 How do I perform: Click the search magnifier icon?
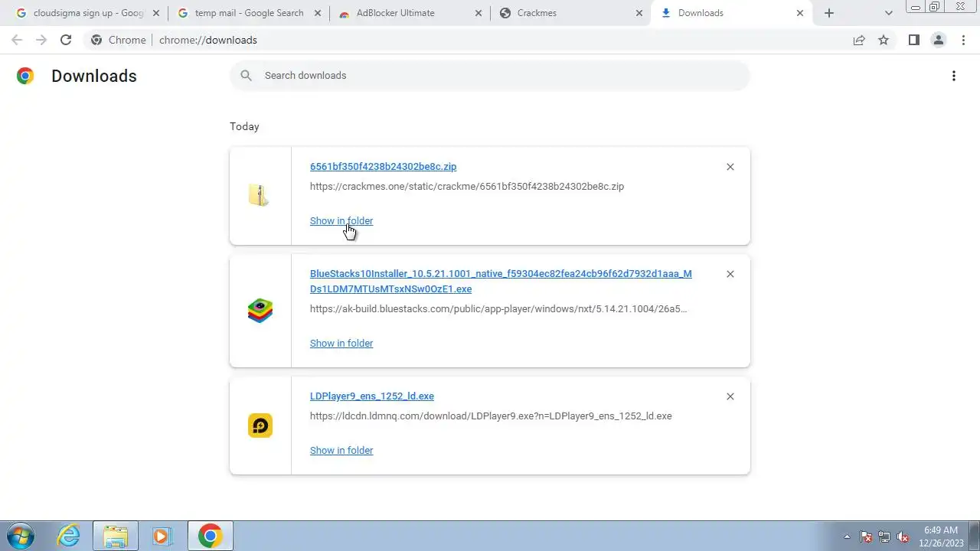coord(246,76)
